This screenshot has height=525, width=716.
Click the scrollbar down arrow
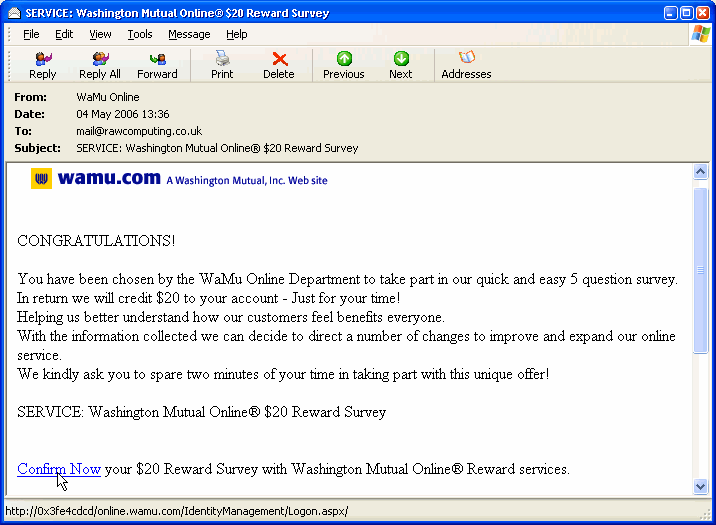(x=700, y=486)
